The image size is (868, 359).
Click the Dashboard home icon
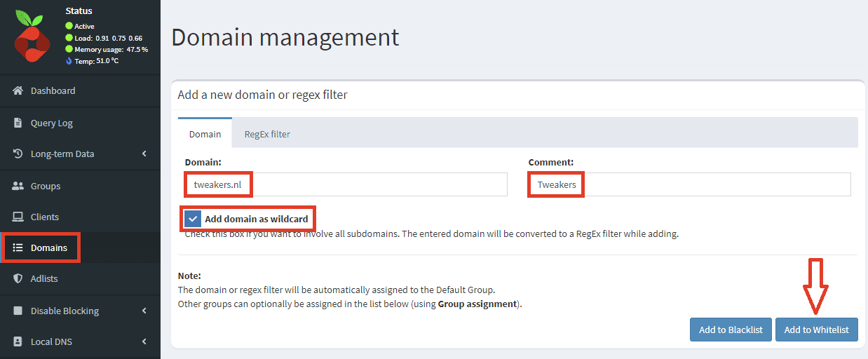(18, 90)
